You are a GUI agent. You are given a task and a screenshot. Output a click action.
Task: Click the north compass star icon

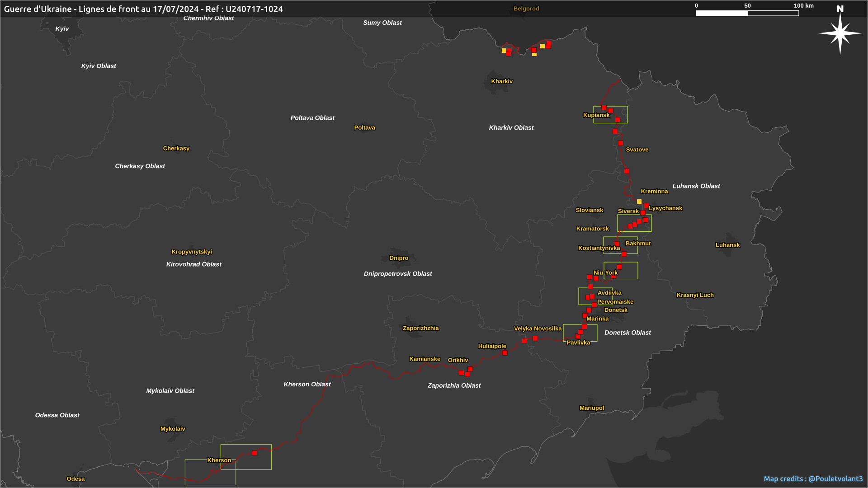pos(840,33)
